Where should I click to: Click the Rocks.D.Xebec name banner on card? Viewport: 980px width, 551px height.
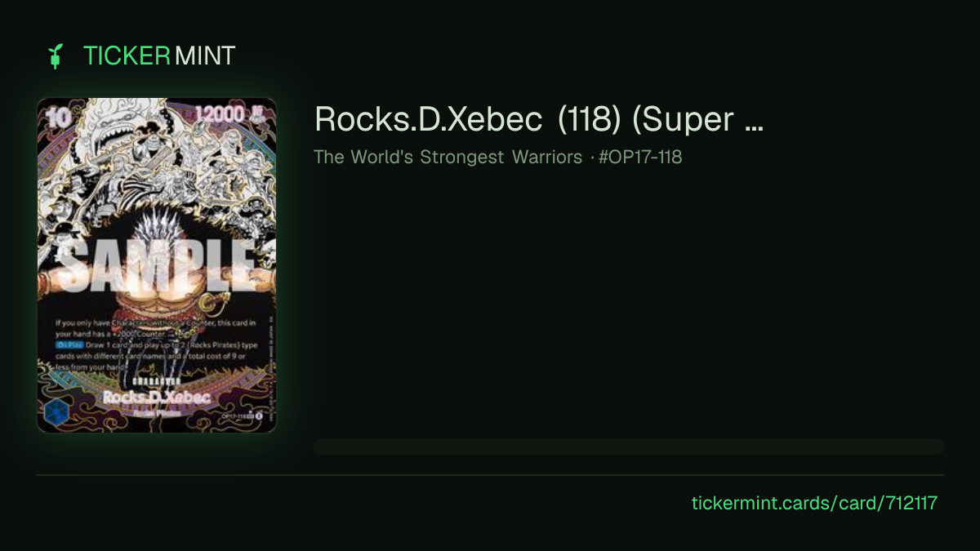(157, 397)
